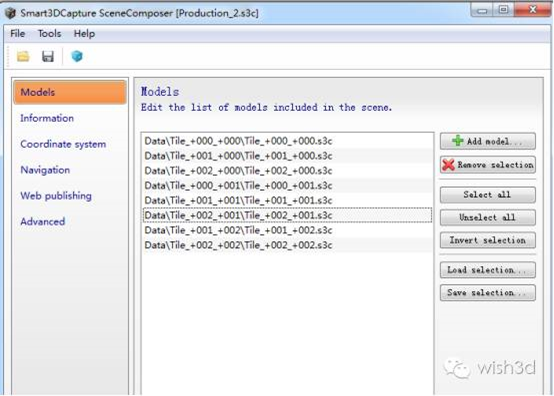Select row Tile_+001_+001.s3c
Image resolution: width=554 pixels, height=396 pixels.
tap(287, 200)
